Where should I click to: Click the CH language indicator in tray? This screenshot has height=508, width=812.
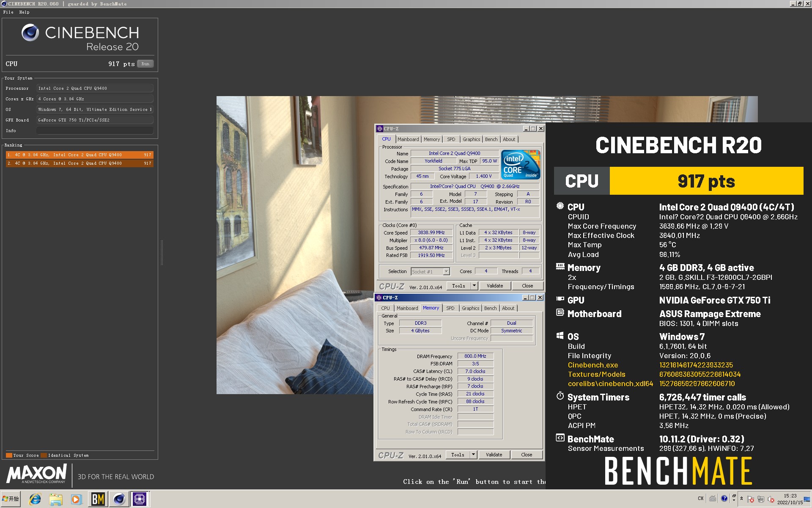point(700,499)
